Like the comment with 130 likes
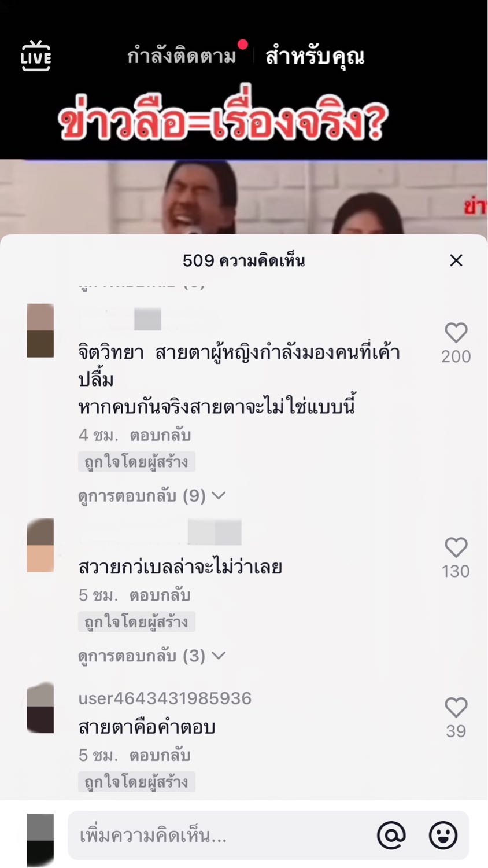This screenshot has width=488, height=868. (456, 547)
